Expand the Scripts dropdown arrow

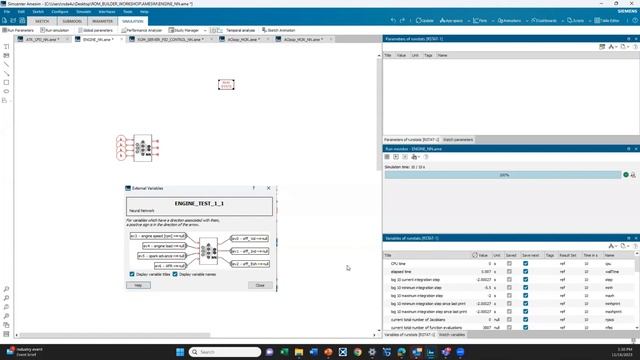pyautogui.click(x=590, y=20)
